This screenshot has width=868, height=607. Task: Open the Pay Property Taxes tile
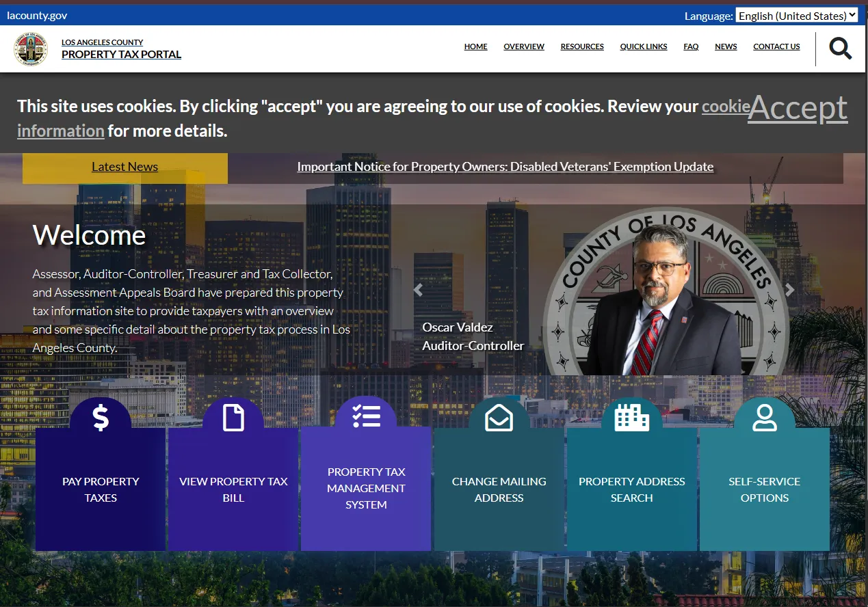pyautogui.click(x=101, y=489)
